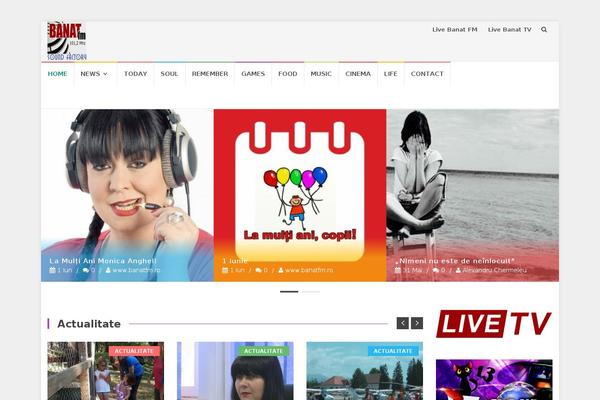Select second slider pagination indicator
Image resolution: width=600 pixels, height=400 pixels.
click(311, 292)
